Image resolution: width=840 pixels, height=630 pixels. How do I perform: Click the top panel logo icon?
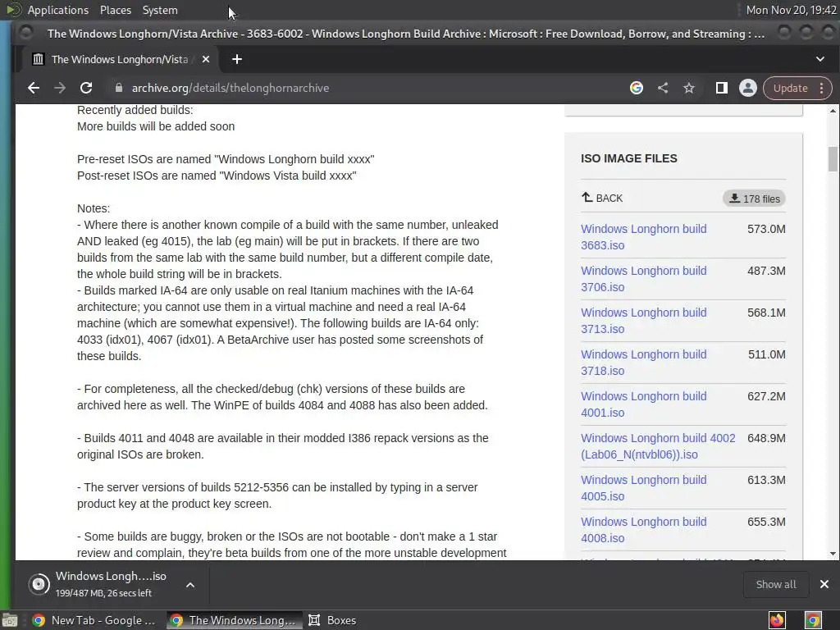tap(13, 10)
